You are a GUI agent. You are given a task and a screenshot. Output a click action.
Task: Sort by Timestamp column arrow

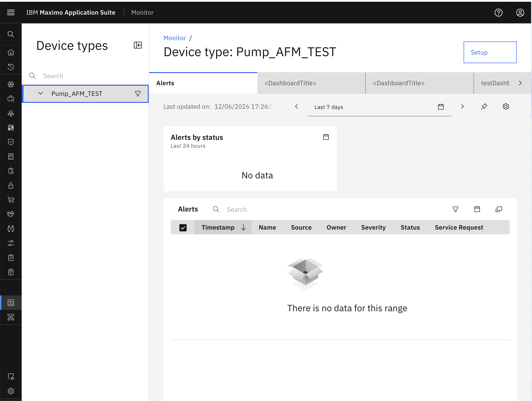243,227
